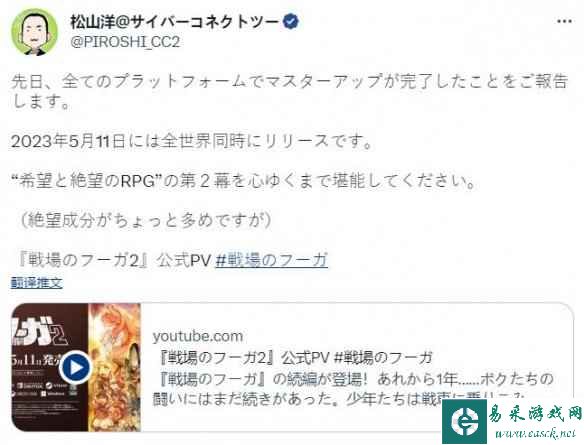Click display name 松山洋@サイバーコネクトツー
Image resolution: width=584 pixels, height=445 pixels.
tap(174, 22)
